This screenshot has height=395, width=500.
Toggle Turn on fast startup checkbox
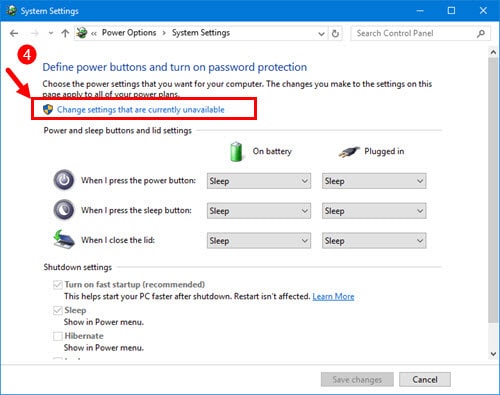tap(58, 285)
